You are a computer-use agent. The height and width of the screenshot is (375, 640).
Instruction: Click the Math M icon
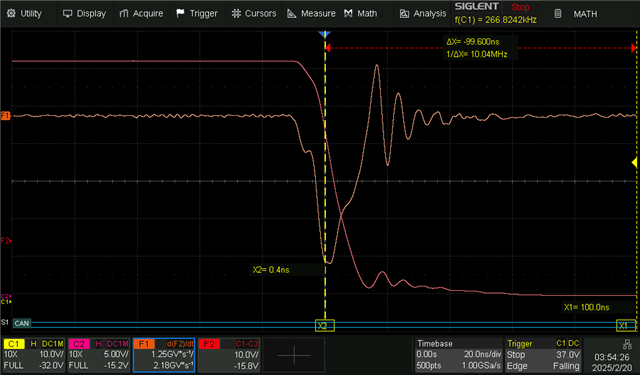pos(348,13)
